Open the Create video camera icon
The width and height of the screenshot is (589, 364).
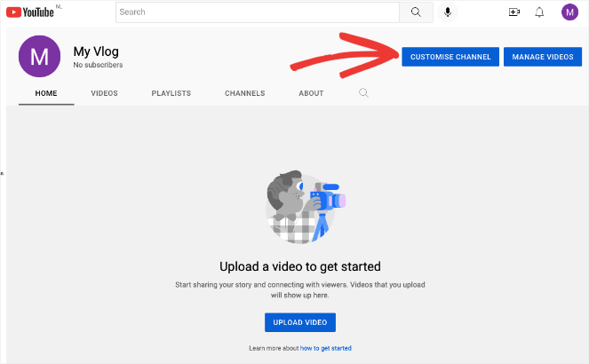[513, 12]
